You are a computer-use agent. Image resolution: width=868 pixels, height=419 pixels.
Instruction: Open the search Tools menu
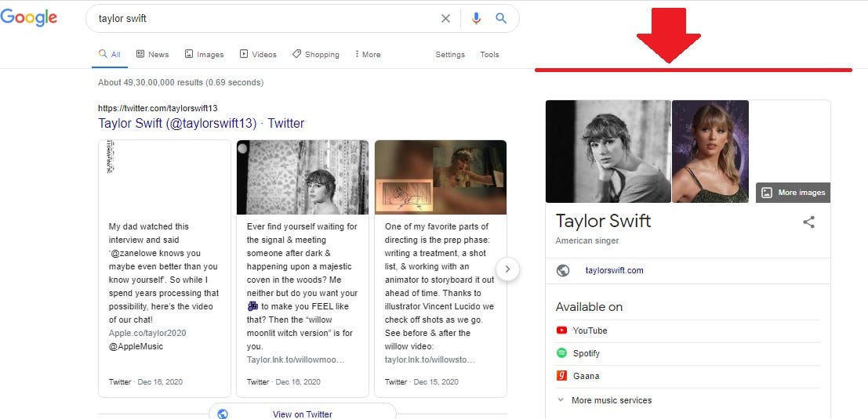(x=489, y=54)
